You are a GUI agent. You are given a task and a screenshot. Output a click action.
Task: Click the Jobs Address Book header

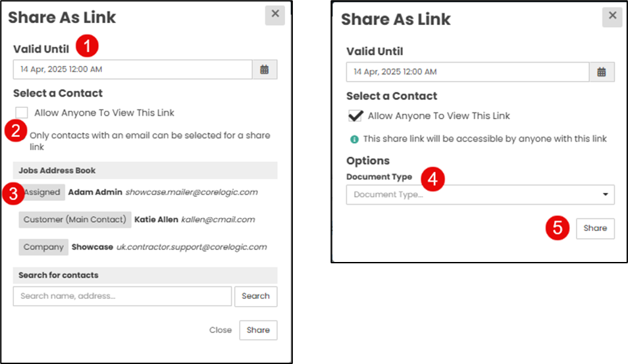[x=145, y=170]
